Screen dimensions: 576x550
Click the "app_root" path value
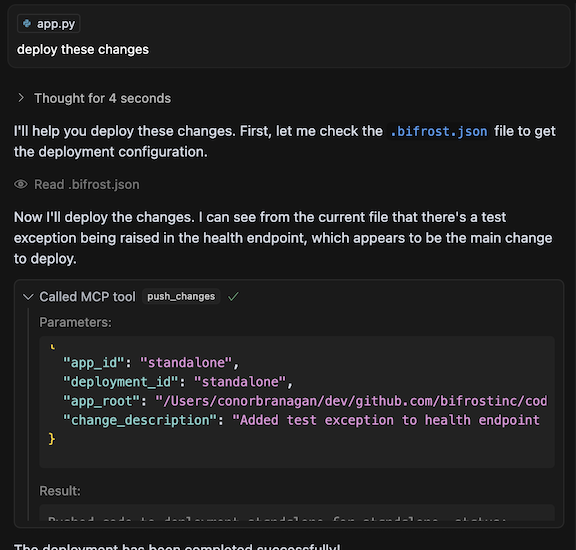(351, 401)
